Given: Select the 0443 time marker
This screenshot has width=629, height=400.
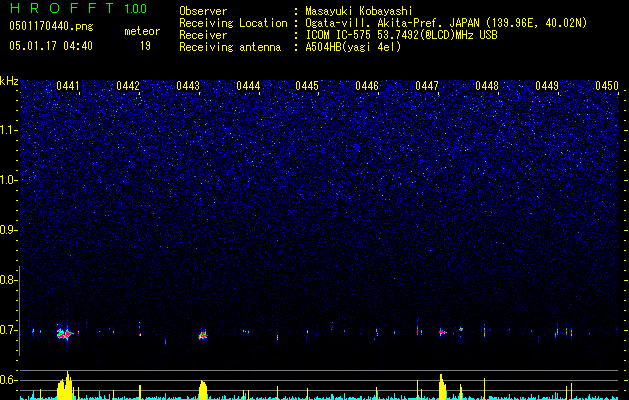Looking at the screenshot, I should [x=188, y=87].
